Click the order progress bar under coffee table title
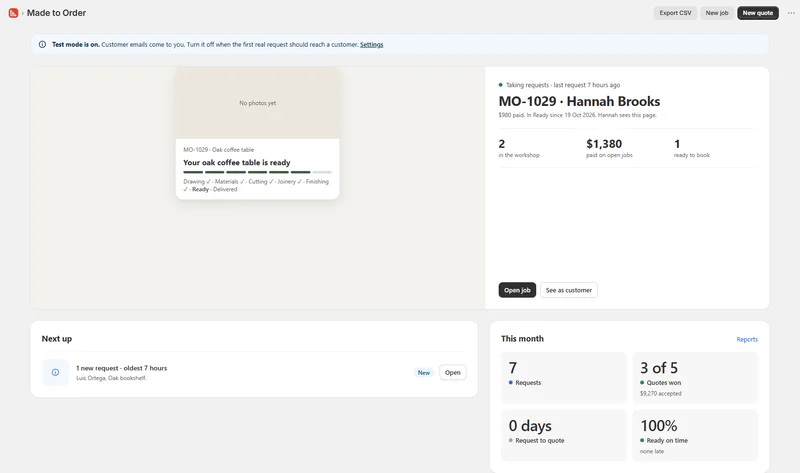The height and width of the screenshot is (473, 800). pos(257,172)
